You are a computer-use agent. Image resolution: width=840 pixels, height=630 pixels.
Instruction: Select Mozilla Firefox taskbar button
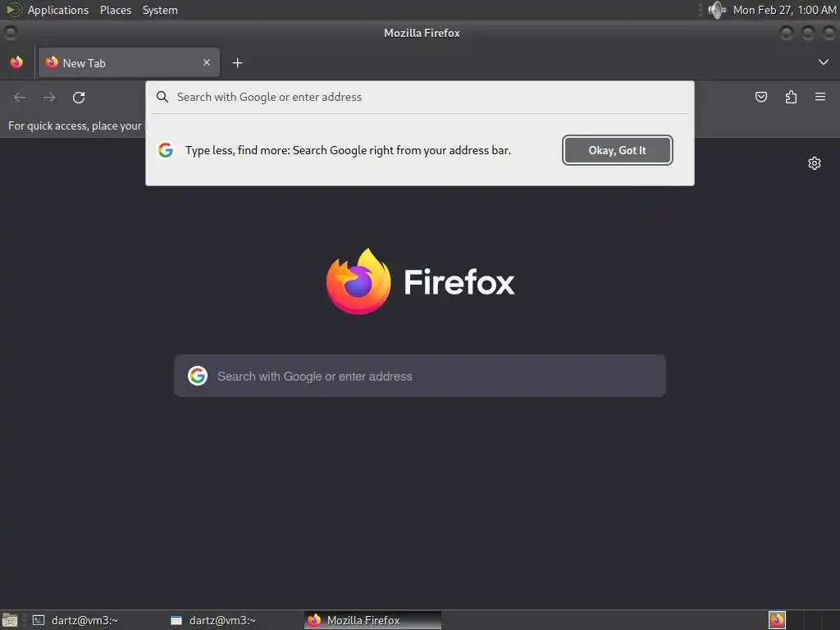[x=373, y=620]
